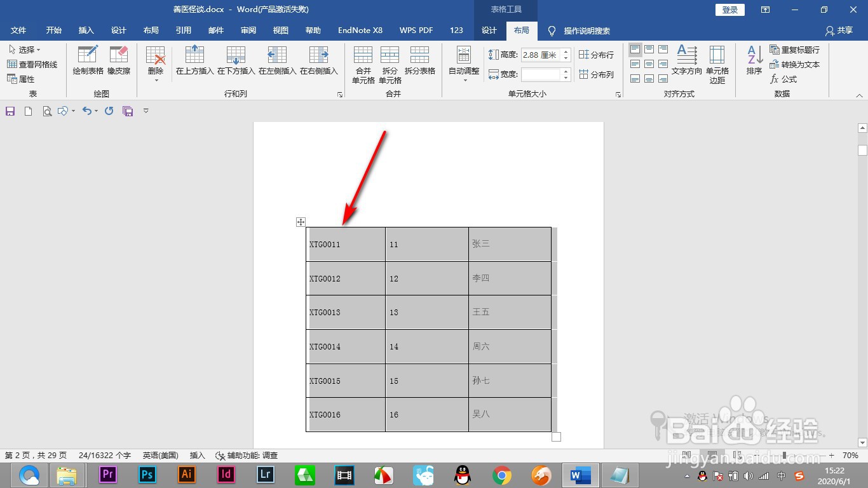This screenshot has height=488, width=868.
Task: Set Align Center Left cell alignment
Action: pyautogui.click(x=635, y=64)
